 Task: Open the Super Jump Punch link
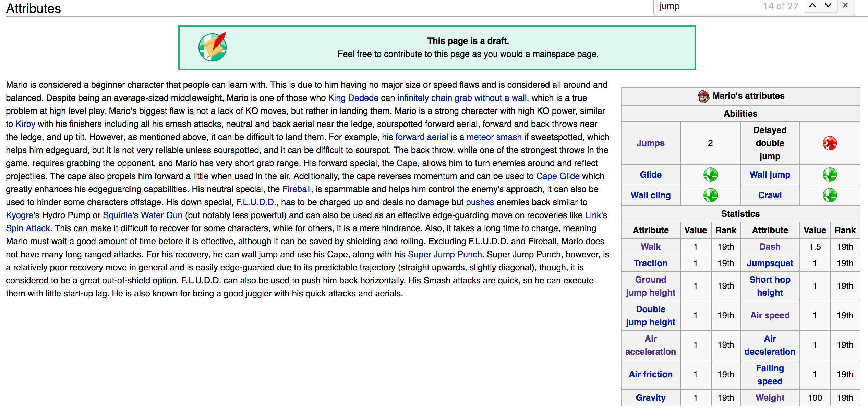point(445,254)
